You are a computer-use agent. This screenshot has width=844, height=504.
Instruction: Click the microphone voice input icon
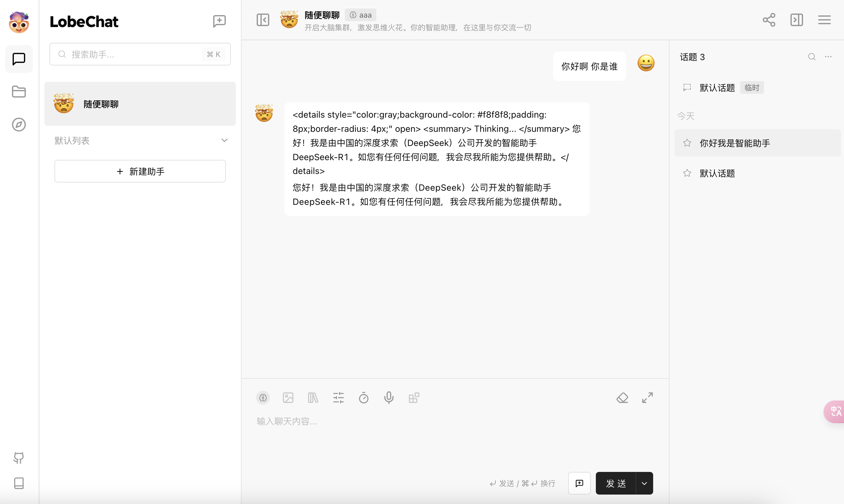tap(389, 398)
